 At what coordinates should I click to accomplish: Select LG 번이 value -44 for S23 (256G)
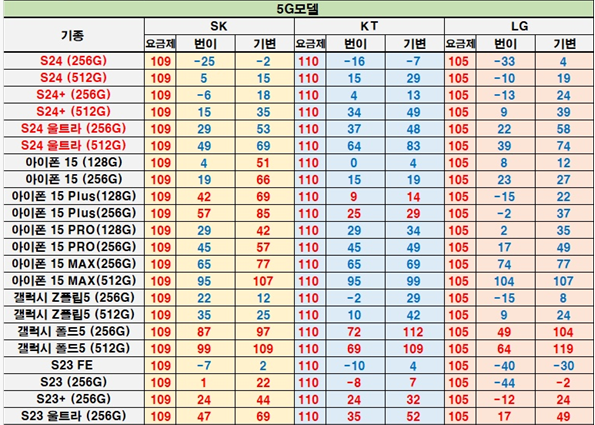tap(505, 382)
